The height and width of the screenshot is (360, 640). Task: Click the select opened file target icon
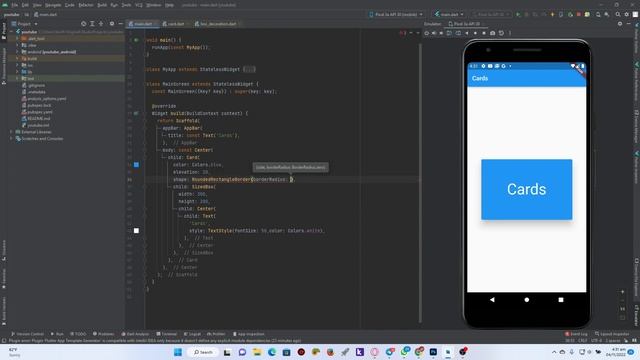coord(83,24)
